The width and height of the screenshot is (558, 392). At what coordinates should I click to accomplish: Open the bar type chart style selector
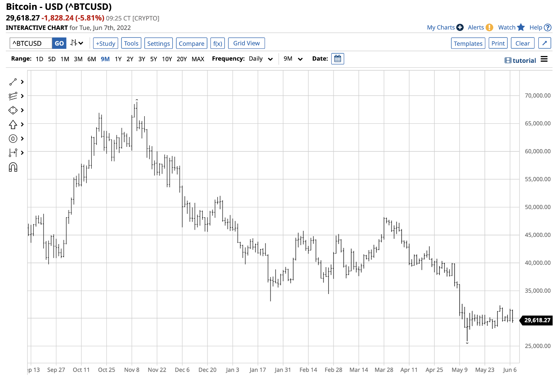(76, 43)
